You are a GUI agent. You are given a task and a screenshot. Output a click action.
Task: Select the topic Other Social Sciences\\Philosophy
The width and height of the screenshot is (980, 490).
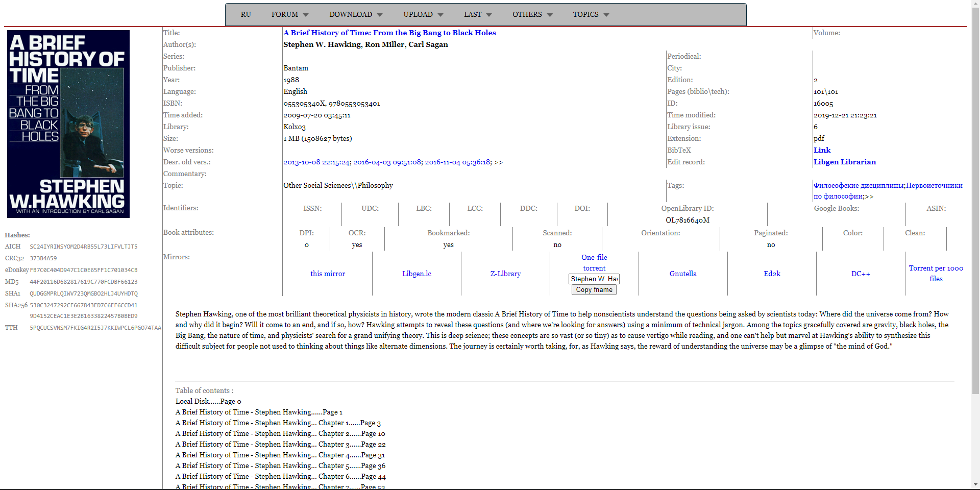[338, 185]
